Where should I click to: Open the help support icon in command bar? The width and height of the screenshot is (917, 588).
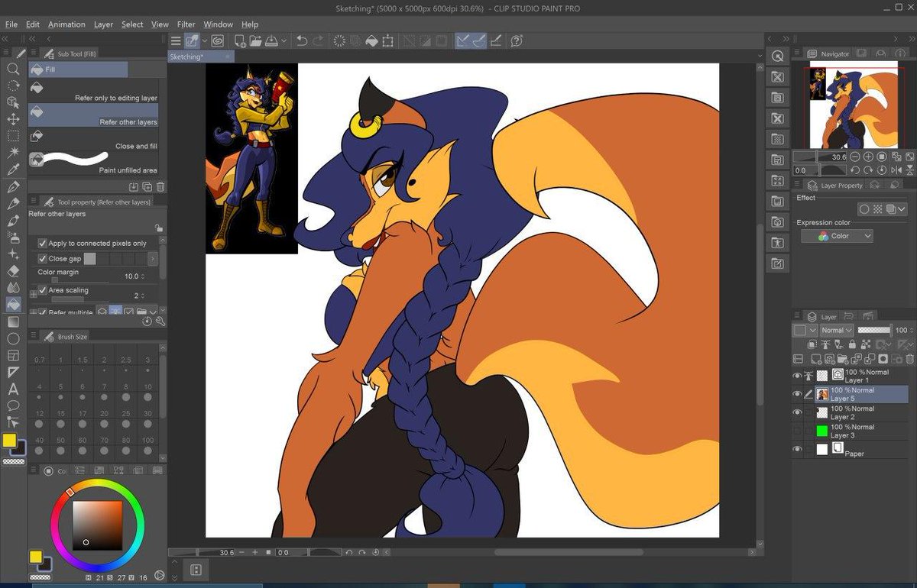(517, 40)
